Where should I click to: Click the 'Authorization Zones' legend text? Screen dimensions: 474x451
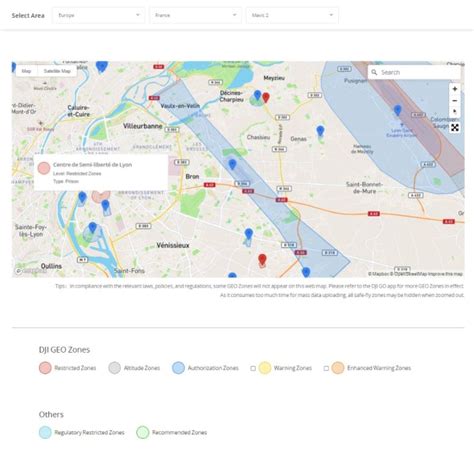tap(213, 368)
